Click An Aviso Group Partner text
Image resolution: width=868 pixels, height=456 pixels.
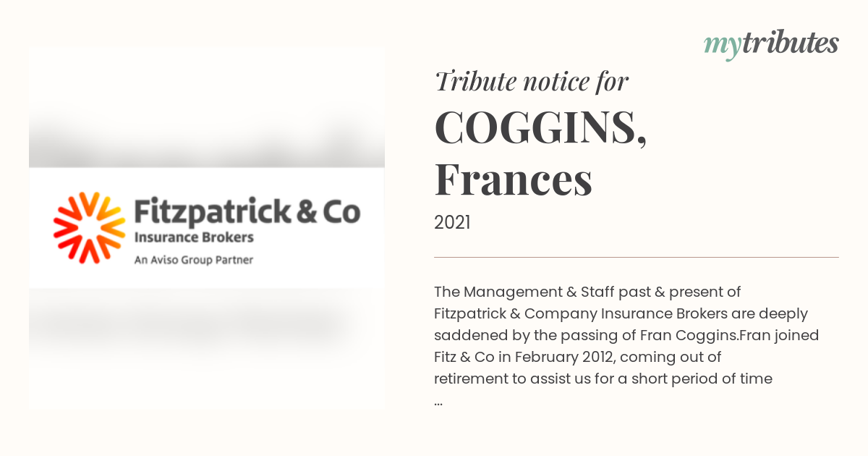pos(194,259)
